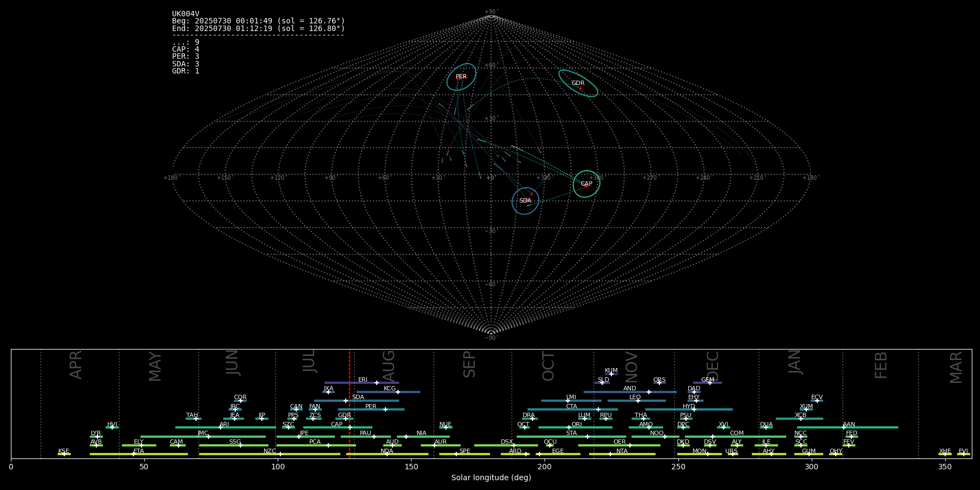Click the XHE shower label on timeline
Screen dimensions: 980x490
click(x=945, y=451)
